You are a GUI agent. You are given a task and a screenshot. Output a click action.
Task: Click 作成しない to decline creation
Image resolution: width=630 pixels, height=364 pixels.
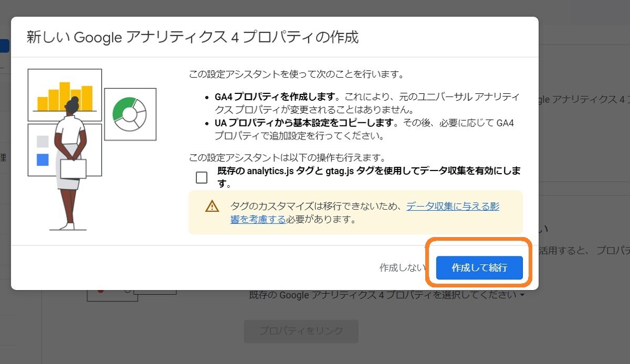[x=402, y=267]
